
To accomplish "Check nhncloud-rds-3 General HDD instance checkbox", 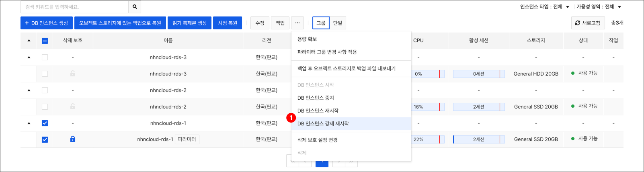I will coord(45,74).
